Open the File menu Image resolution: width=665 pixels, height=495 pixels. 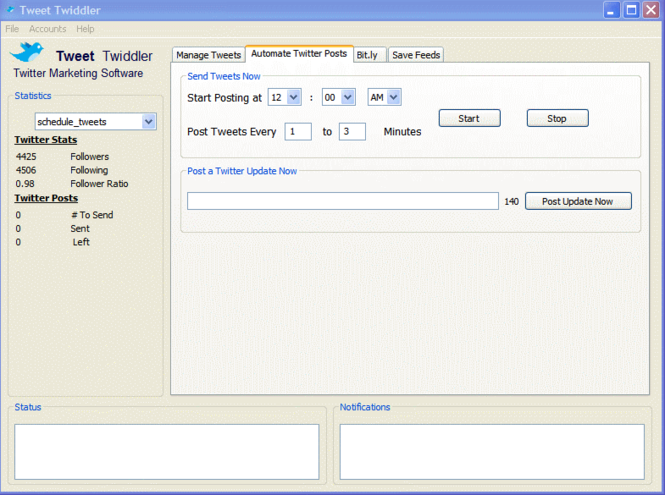pyautogui.click(x=12, y=29)
